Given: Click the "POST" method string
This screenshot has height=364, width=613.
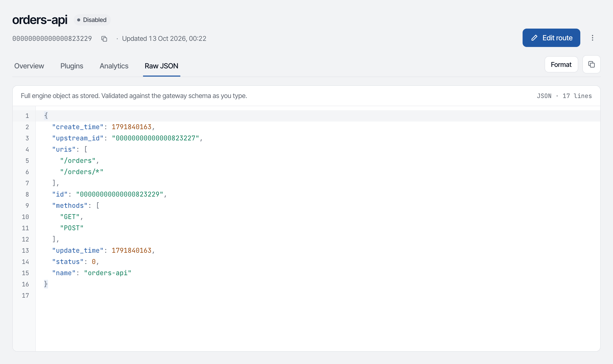Looking at the screenshot, I should point(72,228).
